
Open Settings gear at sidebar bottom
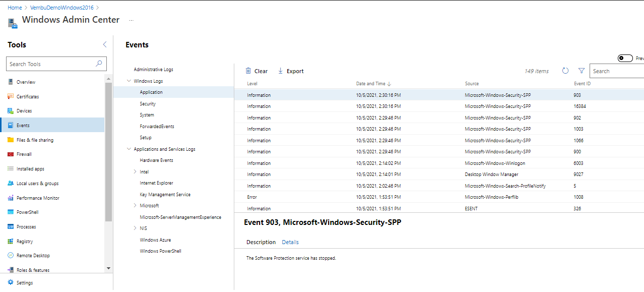point(11,282)
